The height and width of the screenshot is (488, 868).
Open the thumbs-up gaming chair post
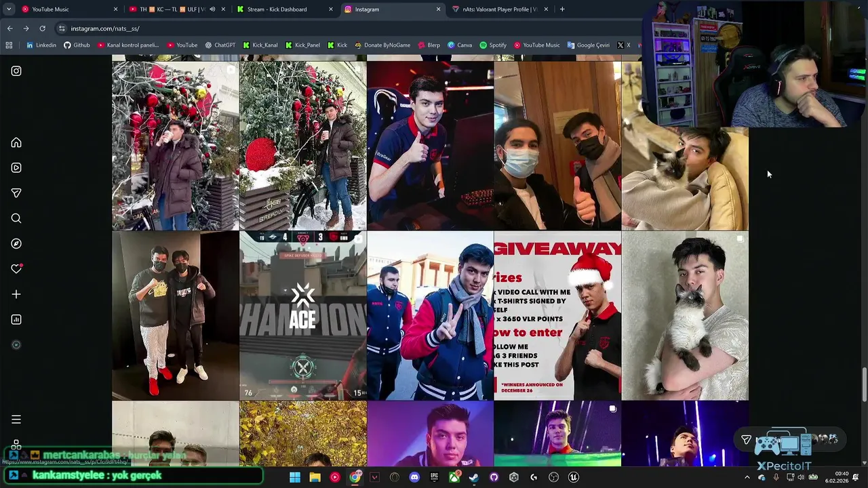pyautogui.click(x=430, y=146)
